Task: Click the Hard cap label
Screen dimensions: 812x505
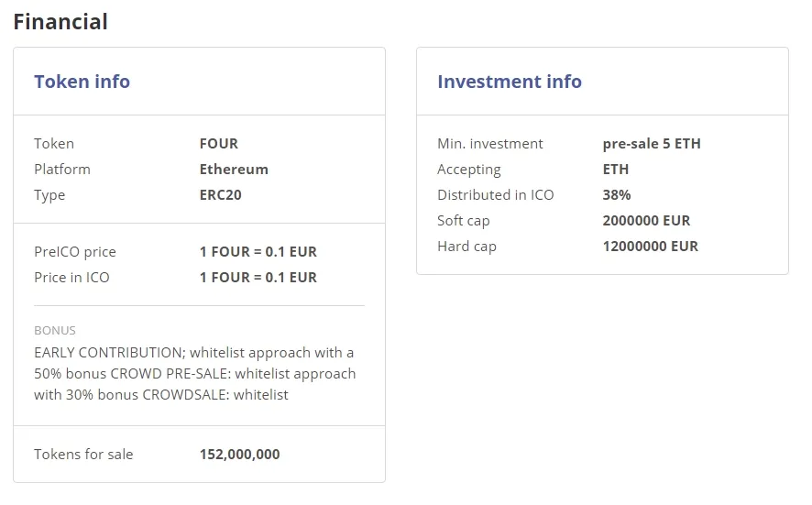Action: (x=466, y=247)
